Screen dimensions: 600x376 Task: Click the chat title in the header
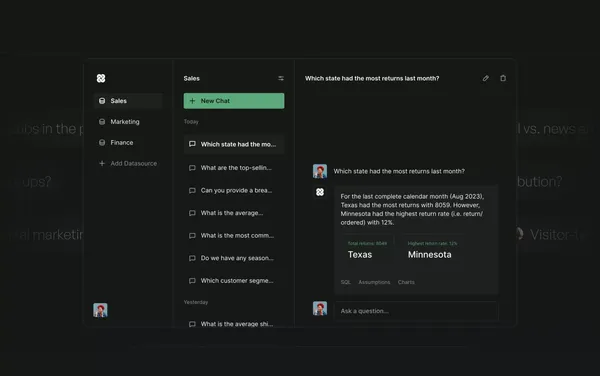pos(372,78)
